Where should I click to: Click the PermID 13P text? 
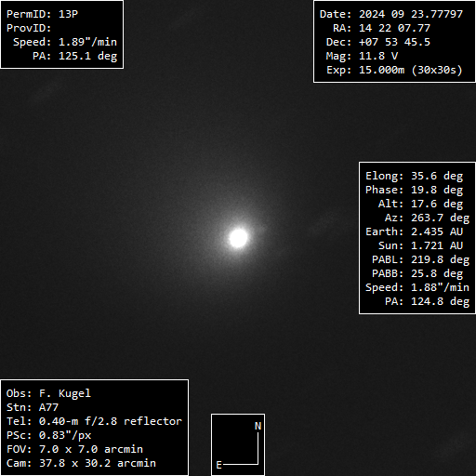[42, 14]
